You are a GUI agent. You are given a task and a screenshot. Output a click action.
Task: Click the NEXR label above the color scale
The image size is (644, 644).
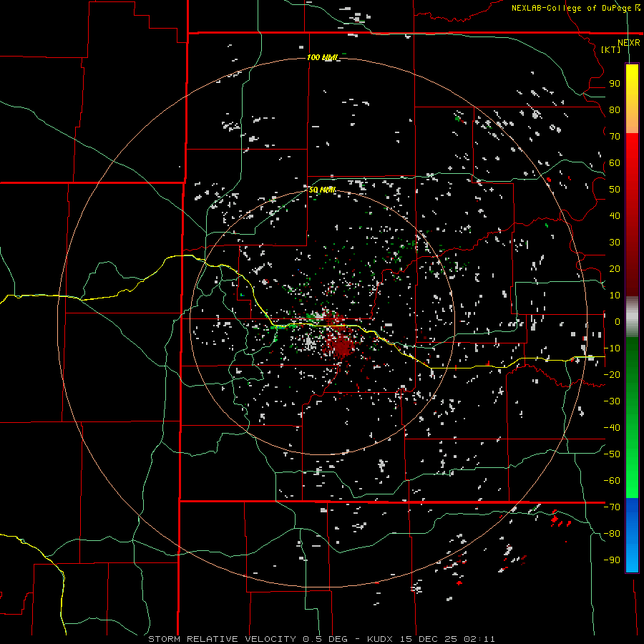pyautogui.click(x=628, y=43)
